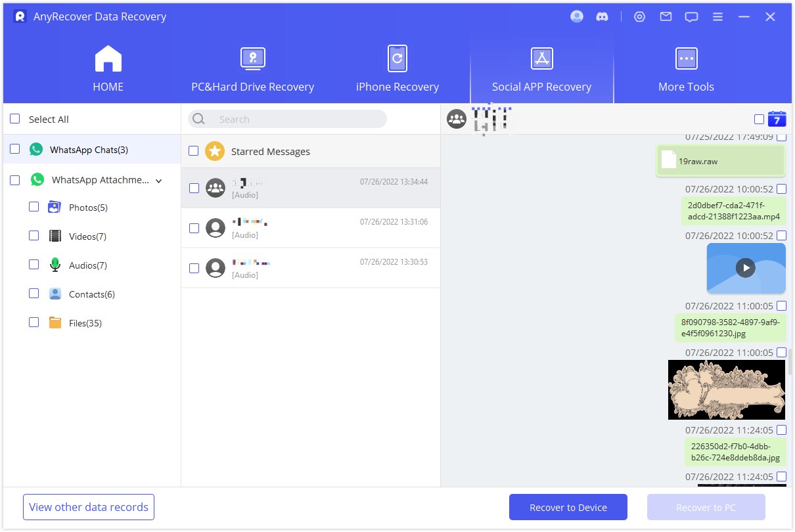Viewport: 795px width, 532px height.
Task: Click the calendar date filter icon
Action: click(777, 119)
